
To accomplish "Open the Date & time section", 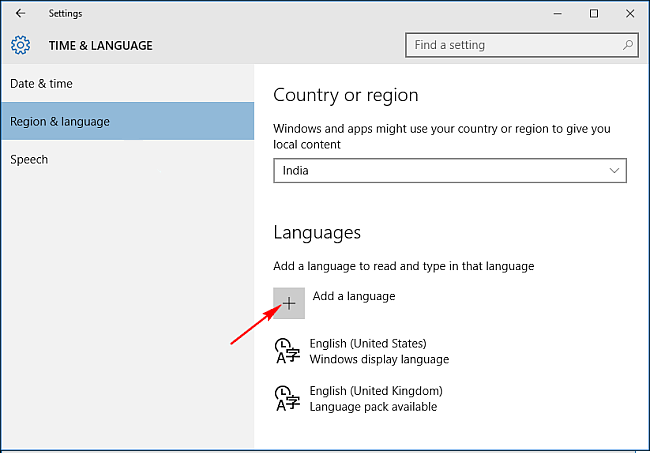I will (128, 84).
